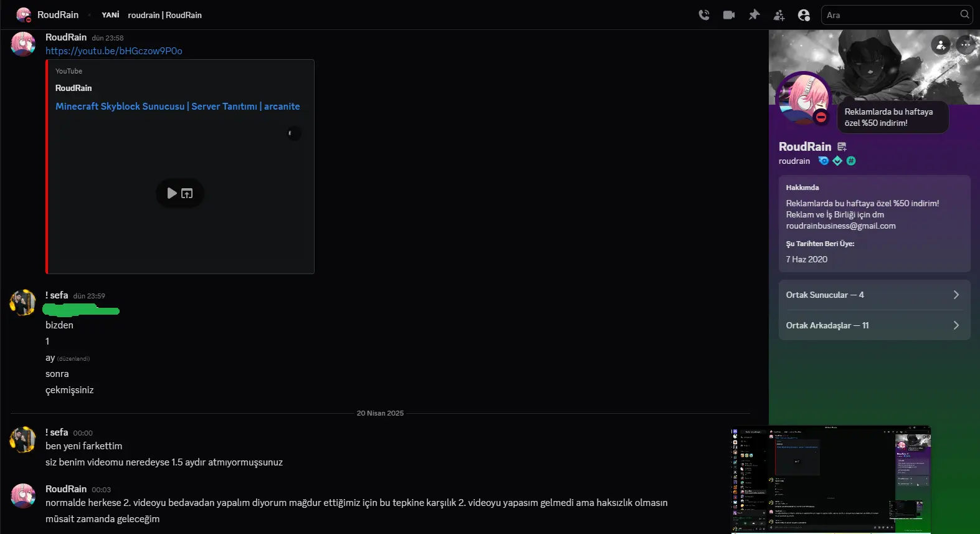Image resolution: width=980 pixels, height=534 pixels.
Task: Click ! sefa avatar at 00:00 message
Action: click(23, 439)
